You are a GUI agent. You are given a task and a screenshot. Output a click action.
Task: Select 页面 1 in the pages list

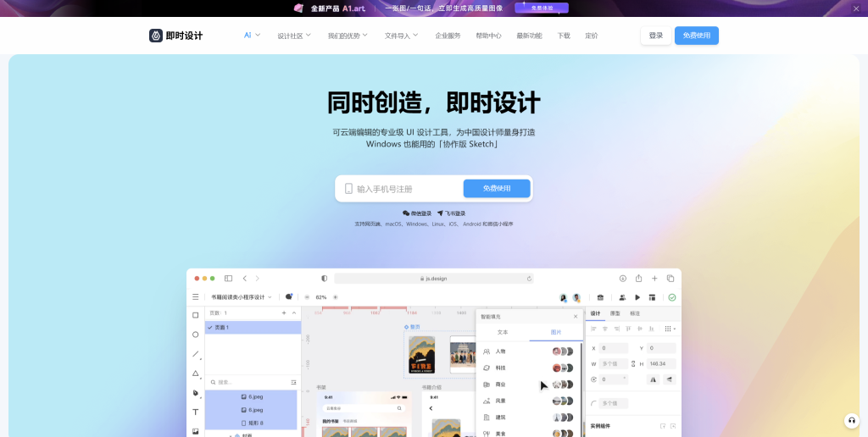pos(253,328)
